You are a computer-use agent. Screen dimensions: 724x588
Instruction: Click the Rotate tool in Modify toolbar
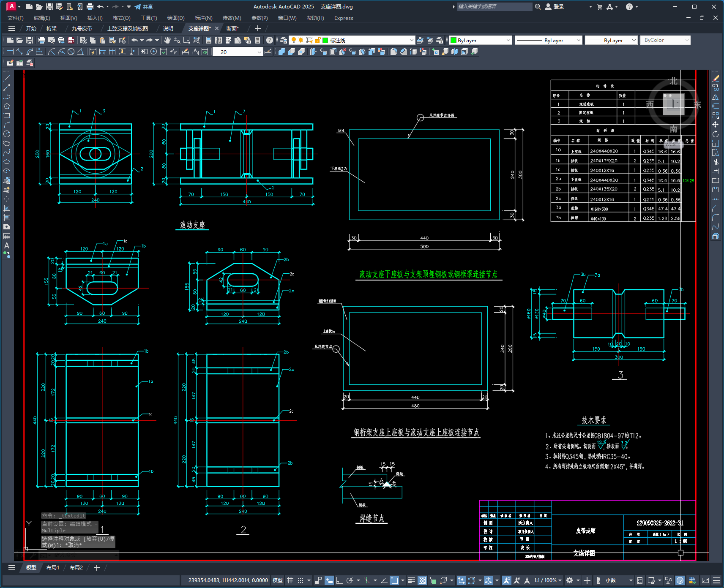click(716, 134)
